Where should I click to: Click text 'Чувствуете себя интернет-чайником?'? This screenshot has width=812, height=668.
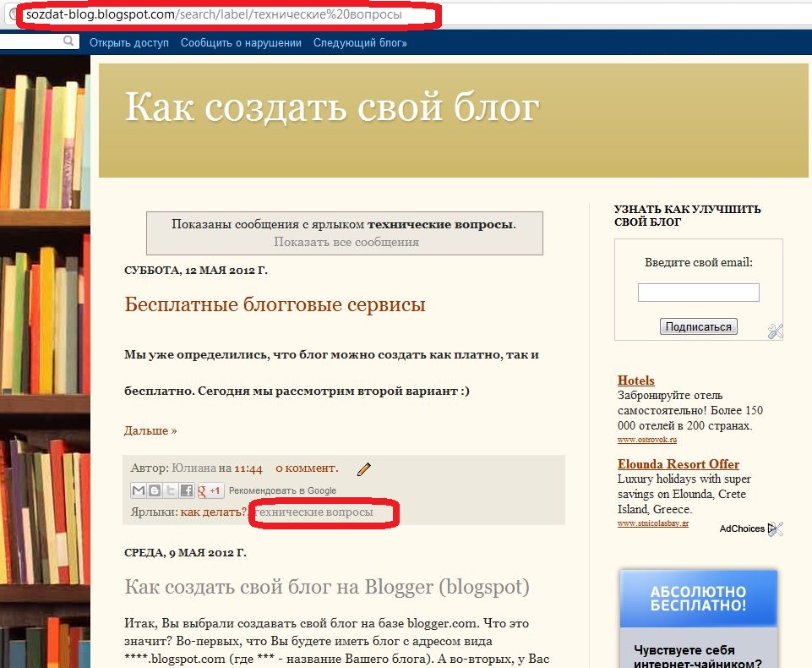(698, 655)
